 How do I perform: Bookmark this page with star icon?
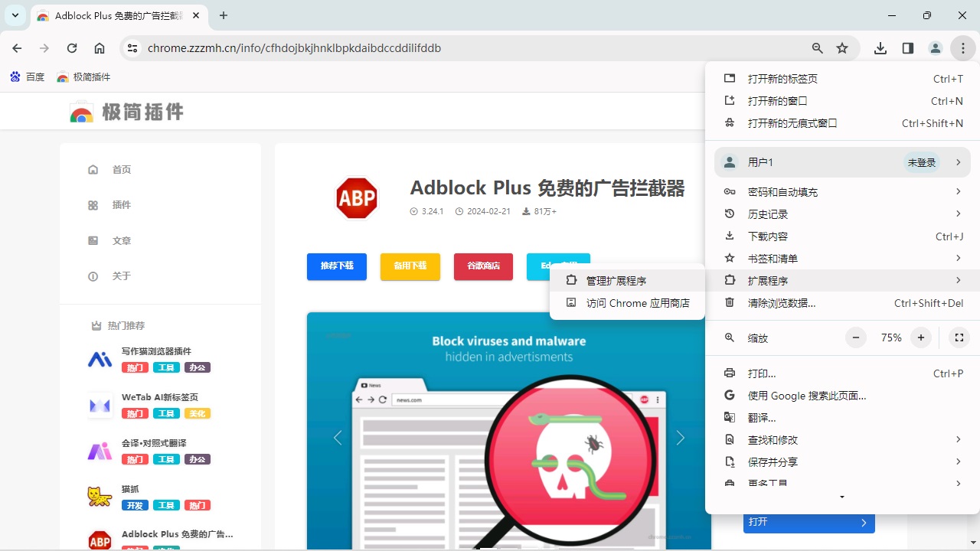point(842,48)
